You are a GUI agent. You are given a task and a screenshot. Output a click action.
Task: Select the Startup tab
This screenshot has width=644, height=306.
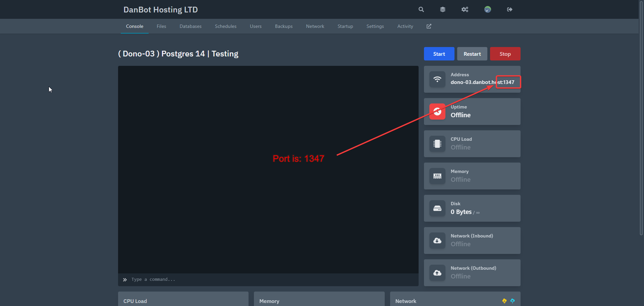tap(345, 26)
